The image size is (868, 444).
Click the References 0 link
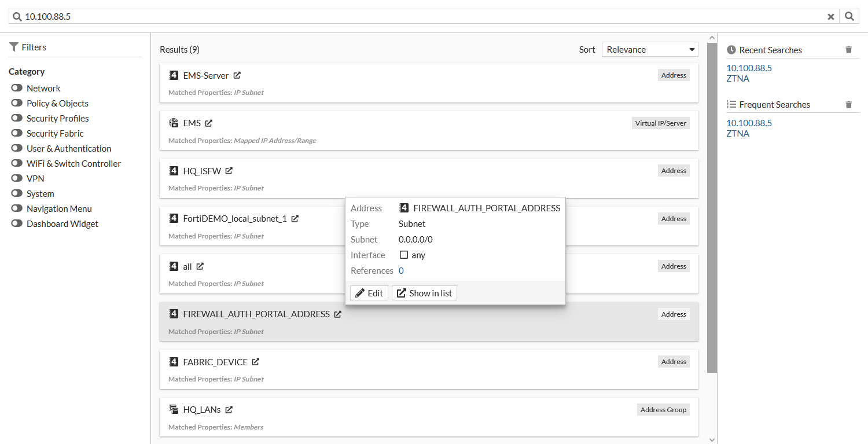click(x=401, y=270)
